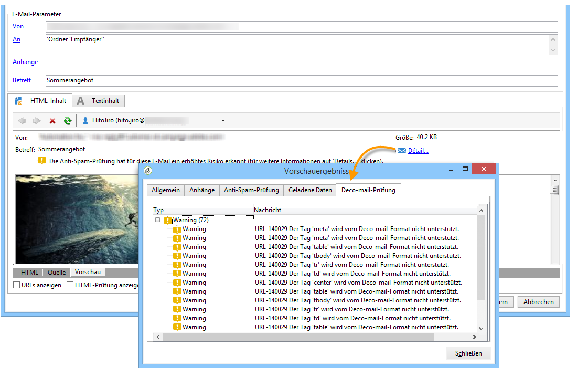Viewport: 588px width, 376px height.
Task: Maximize the Vorschauergebnisse window
Action: tap(465, 169)
